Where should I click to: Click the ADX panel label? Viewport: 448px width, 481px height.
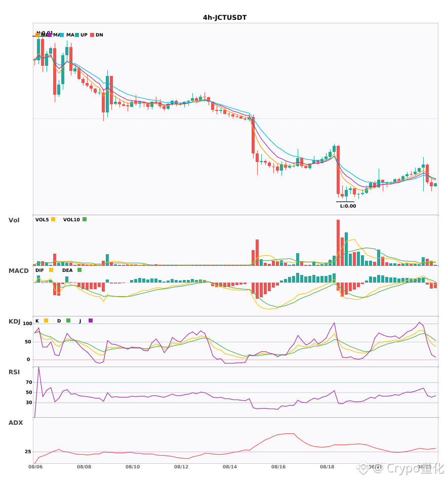pyautogui.click(x=16, y=422)
